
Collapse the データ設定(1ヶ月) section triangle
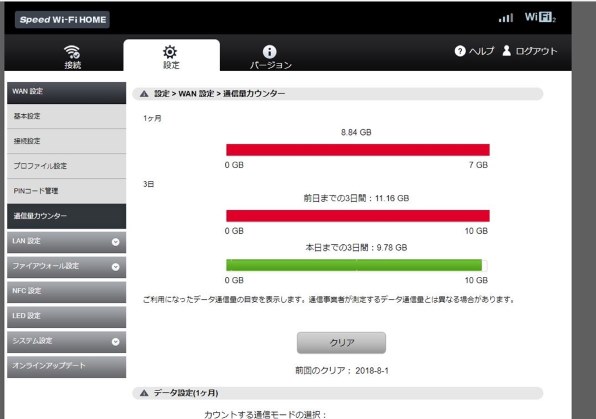click(144, 393)
